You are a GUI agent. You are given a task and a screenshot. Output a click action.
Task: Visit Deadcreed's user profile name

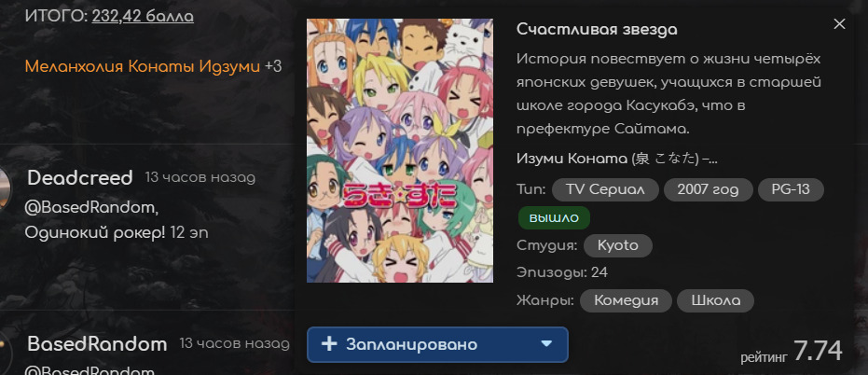pyautogui.click(x=80, y=178)
